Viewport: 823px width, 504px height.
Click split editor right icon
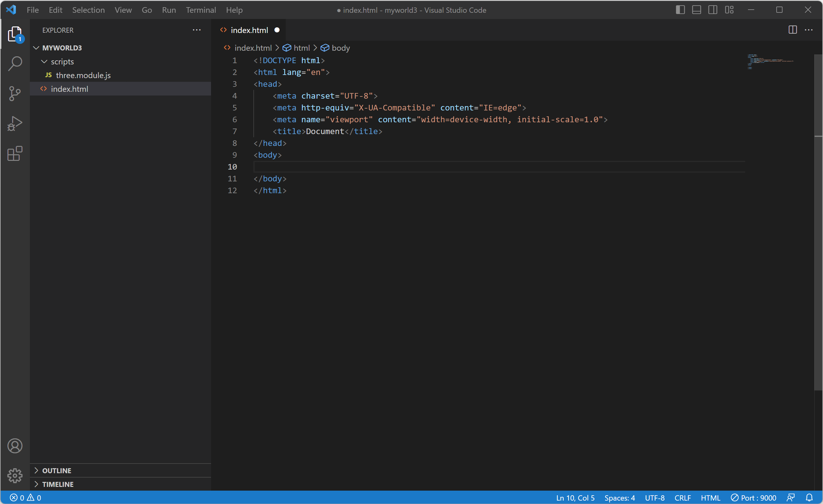(792, 30)
